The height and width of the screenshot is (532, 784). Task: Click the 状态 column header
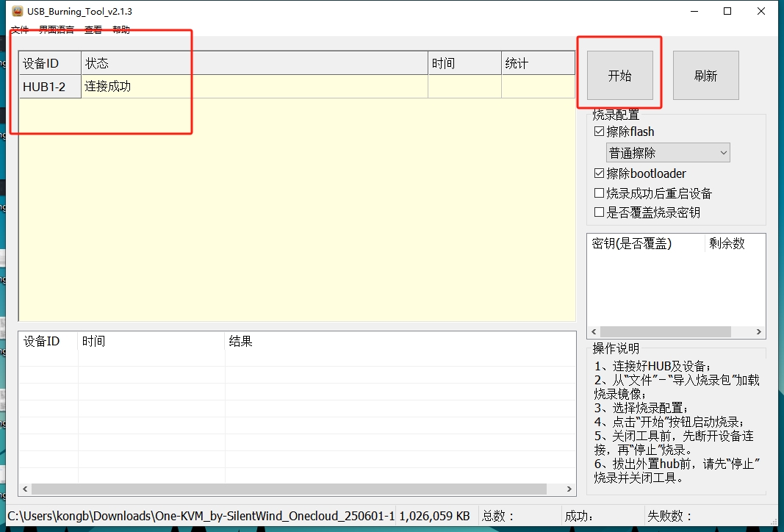pos(254,63)
